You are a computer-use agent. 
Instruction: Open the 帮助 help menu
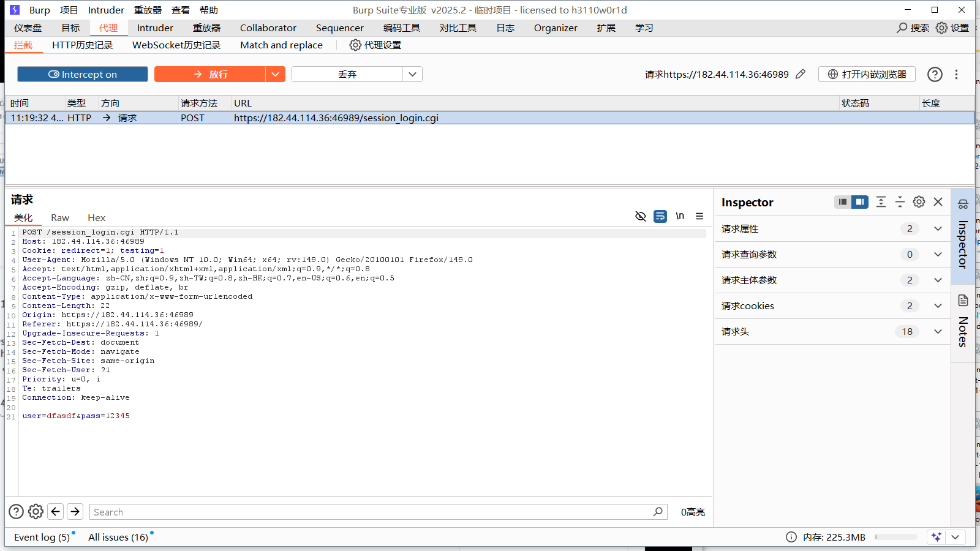209,10
